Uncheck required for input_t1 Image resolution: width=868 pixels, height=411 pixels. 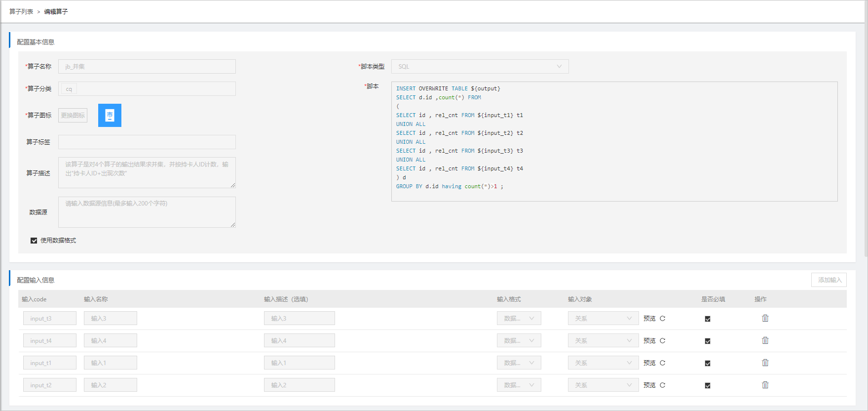[x=708, y=364]
